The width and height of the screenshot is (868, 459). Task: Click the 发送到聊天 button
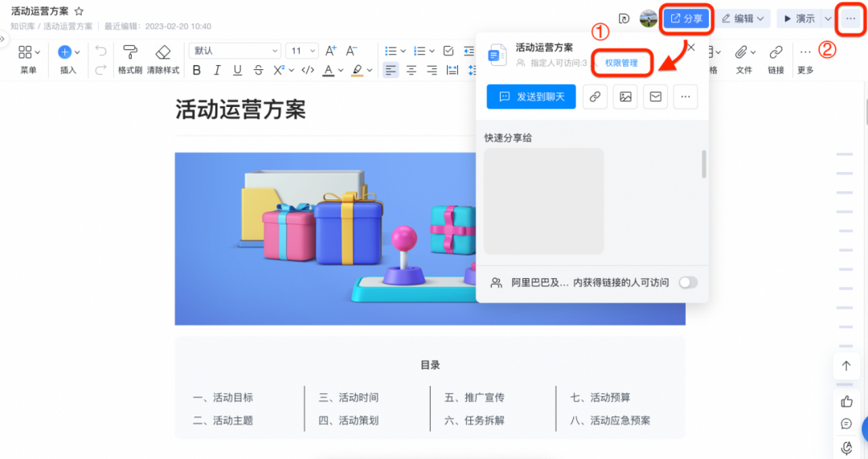531,96
